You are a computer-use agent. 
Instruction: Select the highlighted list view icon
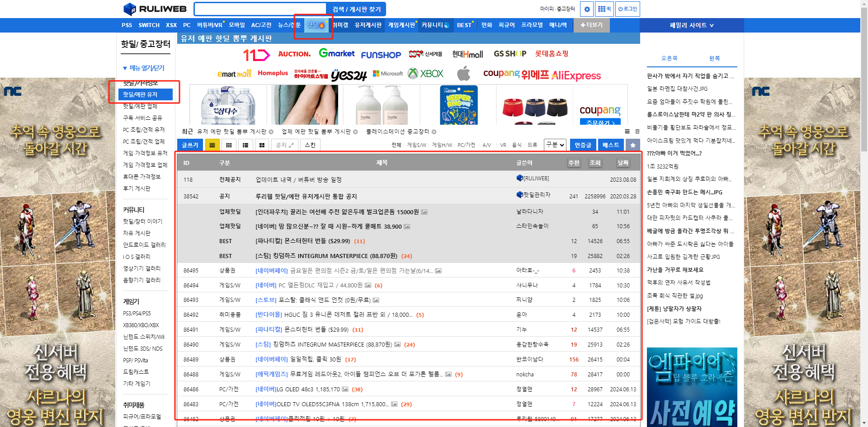point(212,145)
